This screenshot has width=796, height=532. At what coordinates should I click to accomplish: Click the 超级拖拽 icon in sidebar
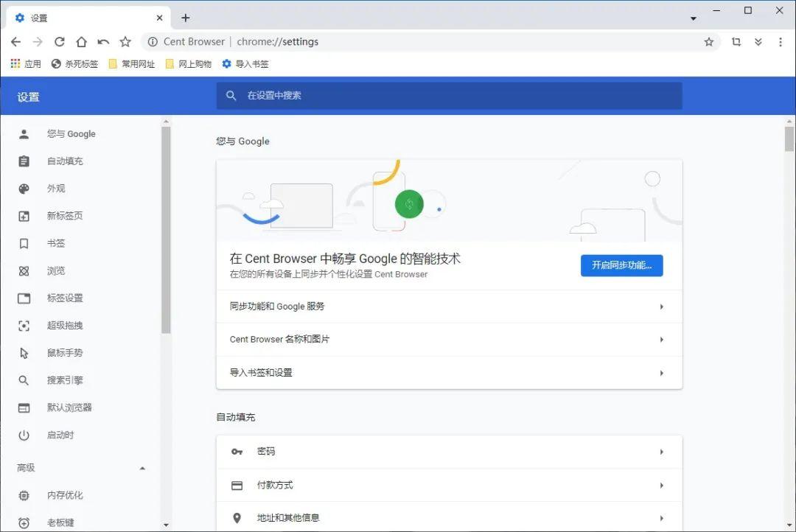24,326
